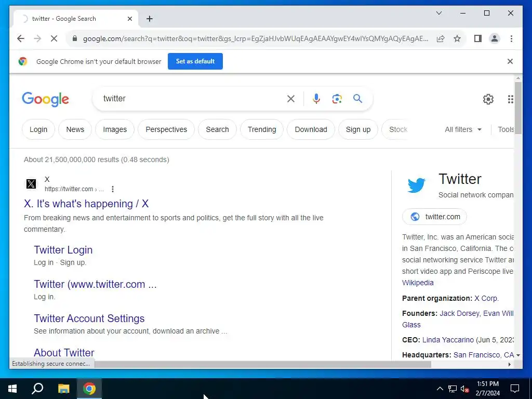Open the X Corp. parent organization link
This screenshot has height=399, width=532.
(x=486, y=299)
